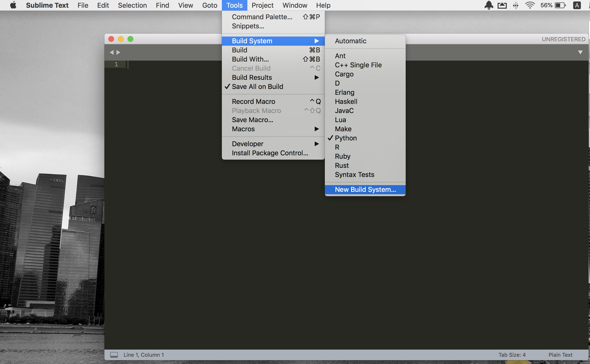
Task: Select D build system
Action: click(365, 83)
